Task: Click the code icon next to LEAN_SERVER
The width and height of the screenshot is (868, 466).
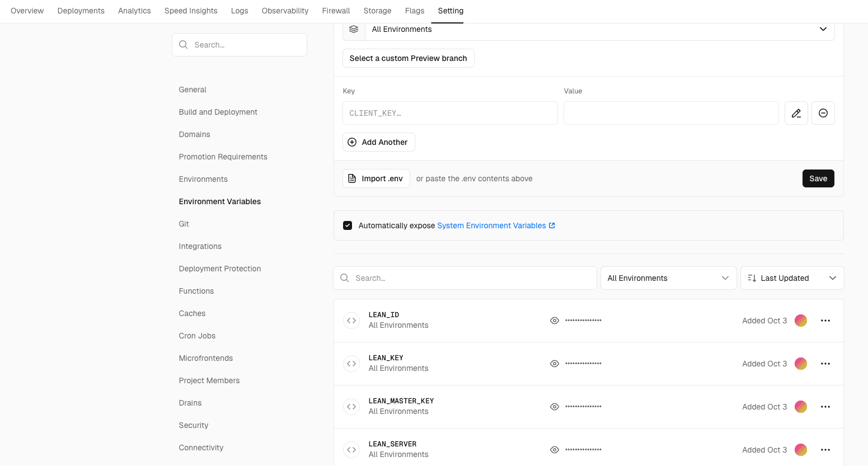Action: point(351,450)
